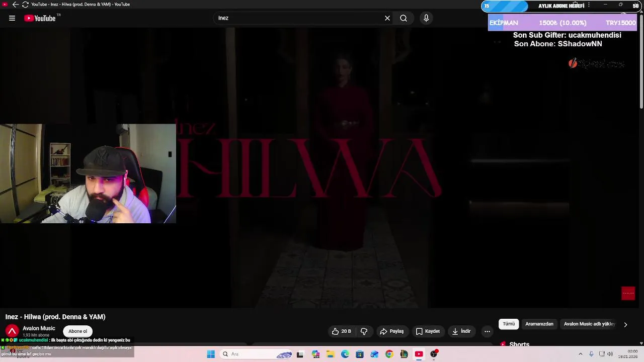Image resolution: width=644 pixels, height=362 pixels.
Task: Click the video title Inez - Hilwa text
Action: (55, 317)
